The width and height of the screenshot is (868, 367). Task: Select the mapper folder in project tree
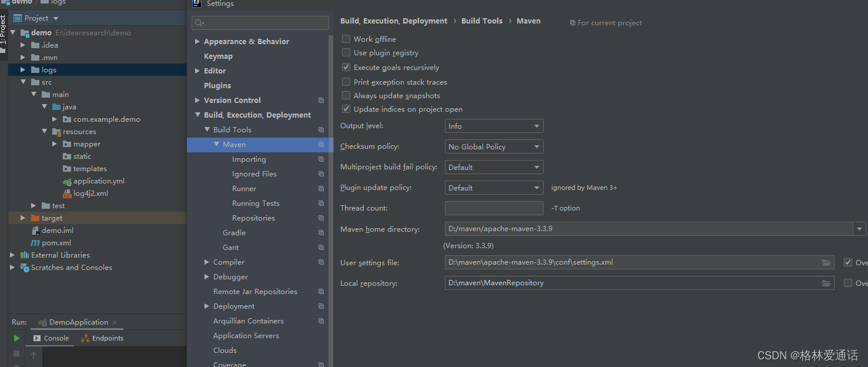(x=86, y=144)
